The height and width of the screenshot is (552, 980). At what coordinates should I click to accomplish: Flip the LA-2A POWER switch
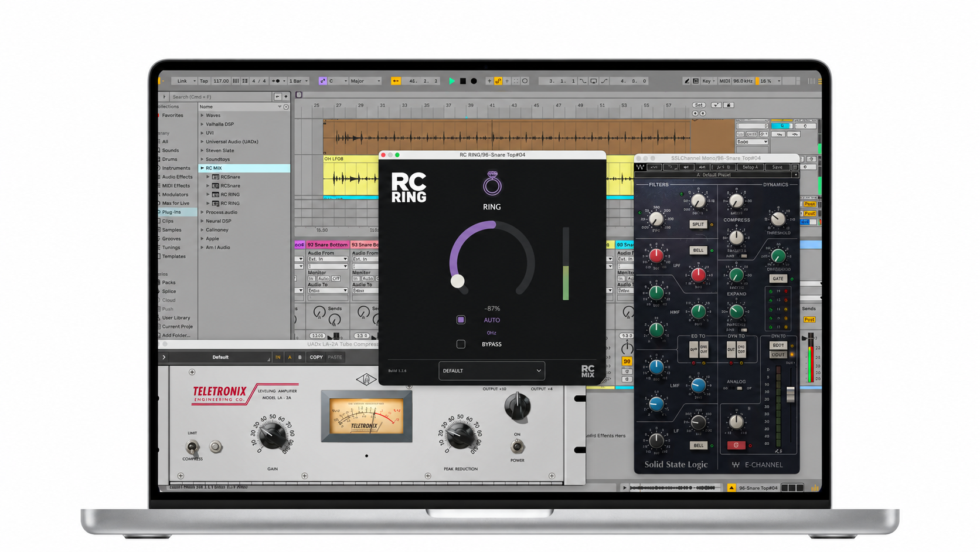517,446
